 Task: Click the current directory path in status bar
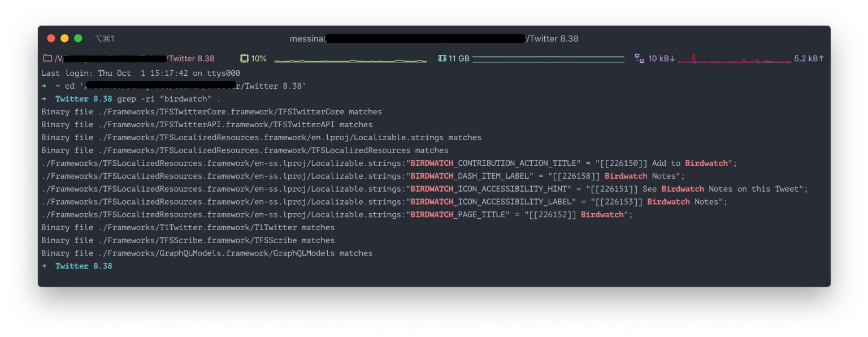click(134, 58)
